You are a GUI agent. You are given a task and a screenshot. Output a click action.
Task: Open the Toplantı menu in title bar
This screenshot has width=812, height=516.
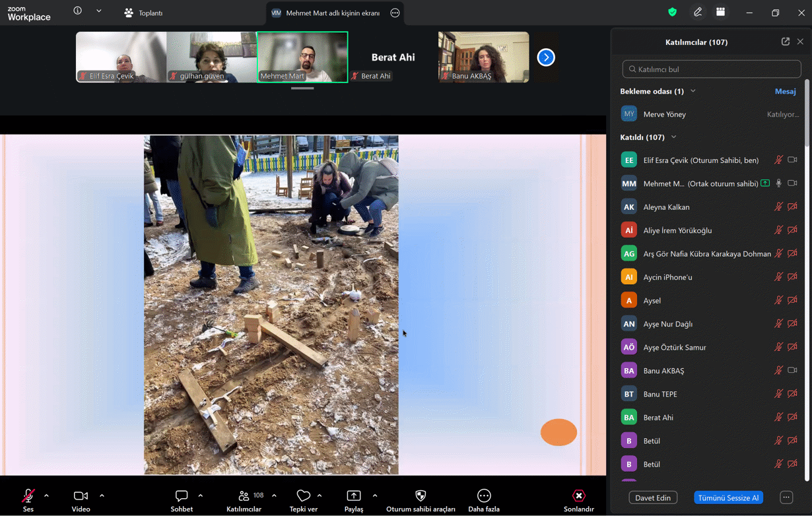(x=143, y=13)
